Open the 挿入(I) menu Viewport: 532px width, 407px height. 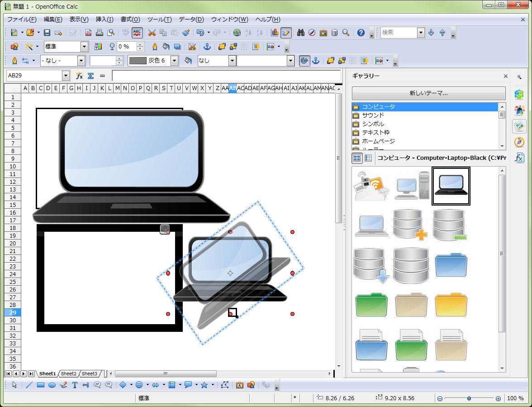pyautogui.click(x=104, y=19)
